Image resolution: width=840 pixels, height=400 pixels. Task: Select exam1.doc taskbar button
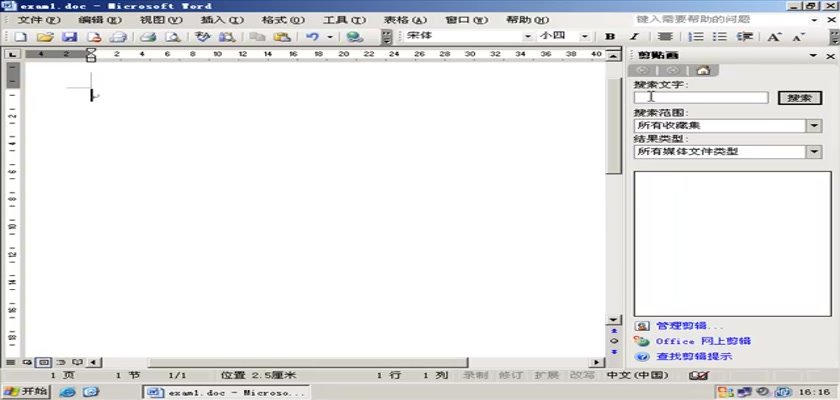(227, 393)
